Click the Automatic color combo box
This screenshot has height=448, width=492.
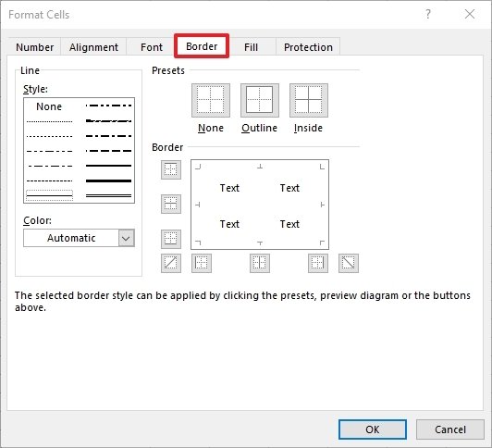(x=80, y=238)
